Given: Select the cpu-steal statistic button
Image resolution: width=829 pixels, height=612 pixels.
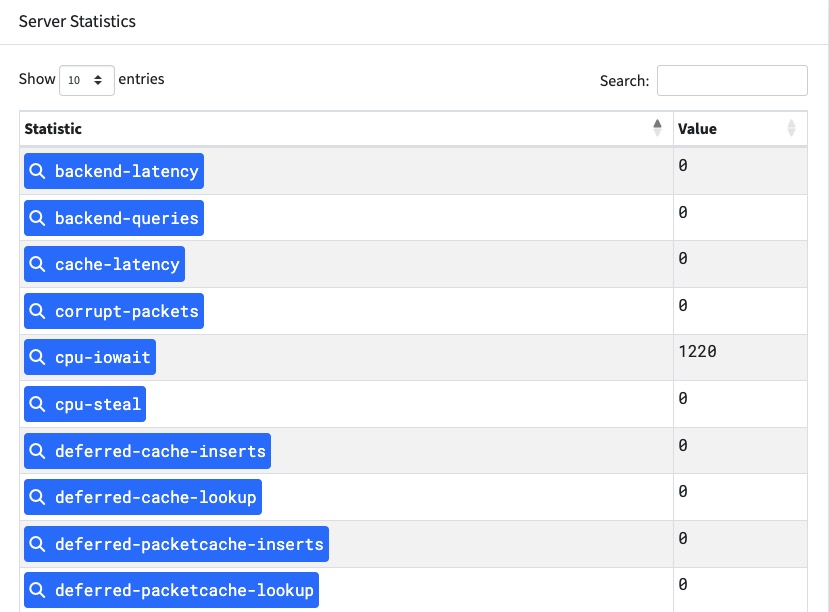Looking at the screenshot, I should (x=84, y=404).
